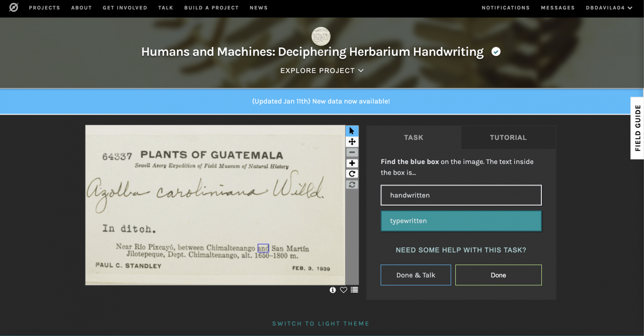Image resolution: width=644 pixels, height=336 pixels.
Task: Open Need some help with this task
Action: [x=461, y=250]
